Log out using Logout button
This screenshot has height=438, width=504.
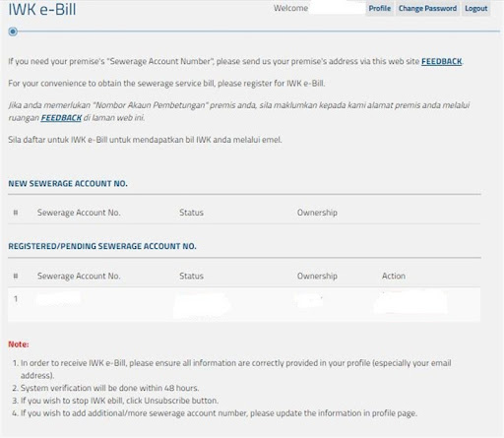476,8
